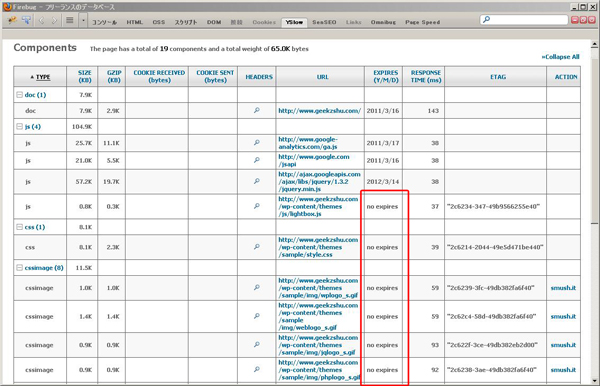Click the forward arrow in toolbar

coord(54,20)
